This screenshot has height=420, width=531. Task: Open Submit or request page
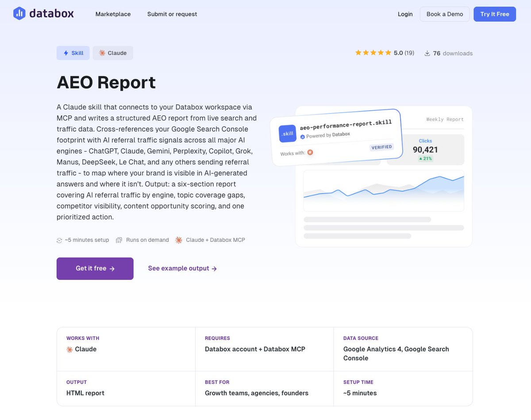(x=172, y=14)
